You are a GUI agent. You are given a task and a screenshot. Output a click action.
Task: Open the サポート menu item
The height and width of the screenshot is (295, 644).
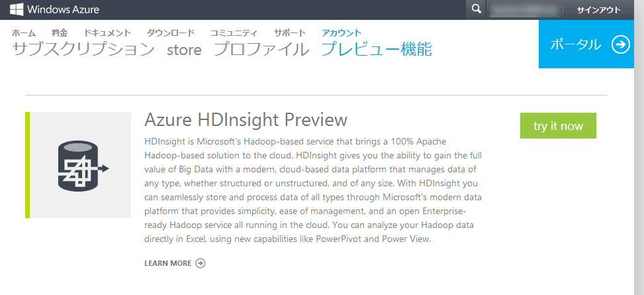[x=290, y=32]
